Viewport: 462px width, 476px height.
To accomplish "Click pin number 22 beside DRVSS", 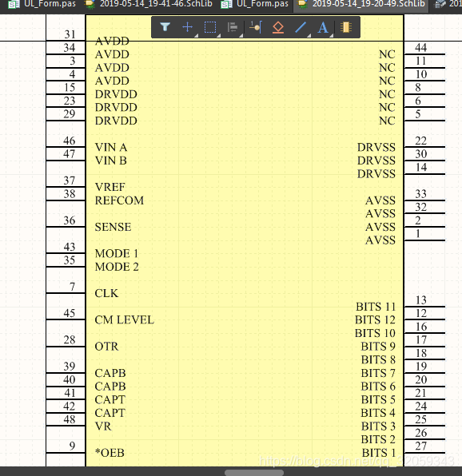I will pos(421,141).
